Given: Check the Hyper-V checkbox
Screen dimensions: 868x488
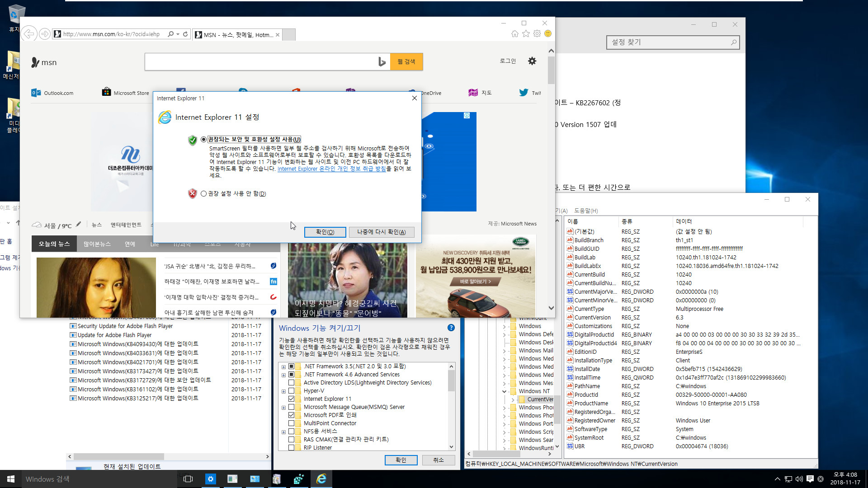Looking at the screenshot, I should 291,391.
